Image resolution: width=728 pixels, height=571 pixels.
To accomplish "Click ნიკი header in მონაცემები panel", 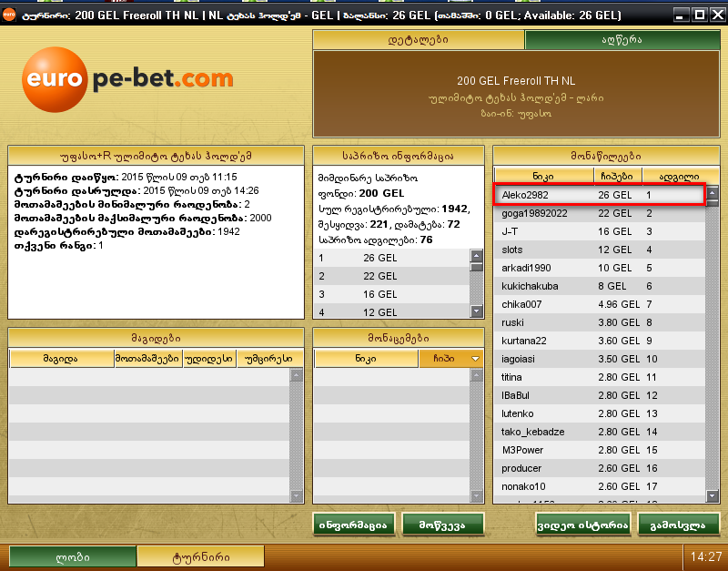I will coord(367,359).
